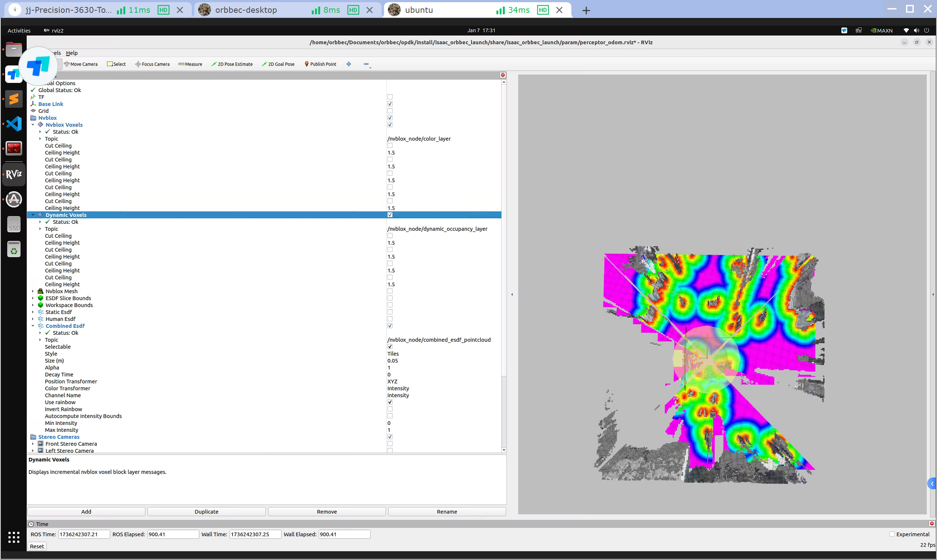Click the Reset time button

coord(37,546)
